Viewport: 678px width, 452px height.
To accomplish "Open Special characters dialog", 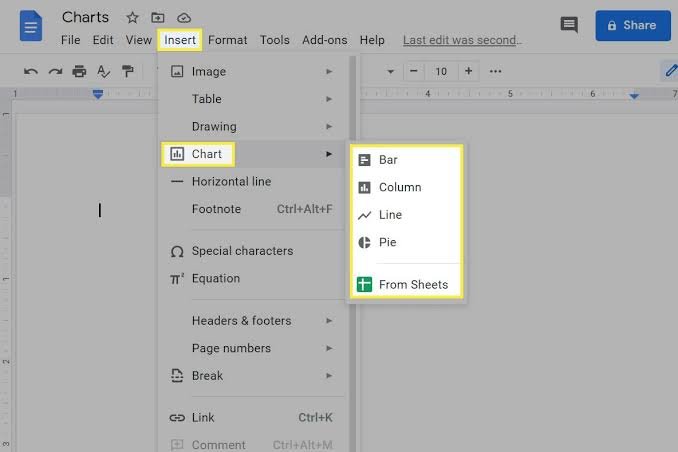I will [x=252, y=251].
